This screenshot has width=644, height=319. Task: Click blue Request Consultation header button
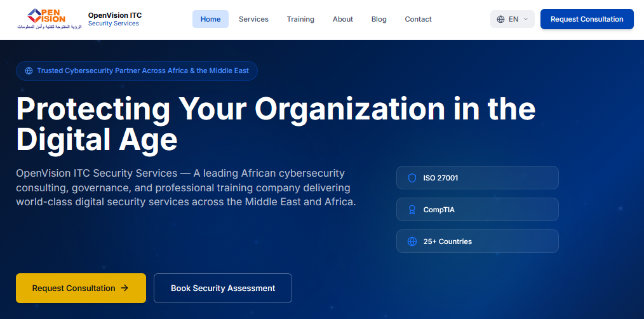pos(587,19)
